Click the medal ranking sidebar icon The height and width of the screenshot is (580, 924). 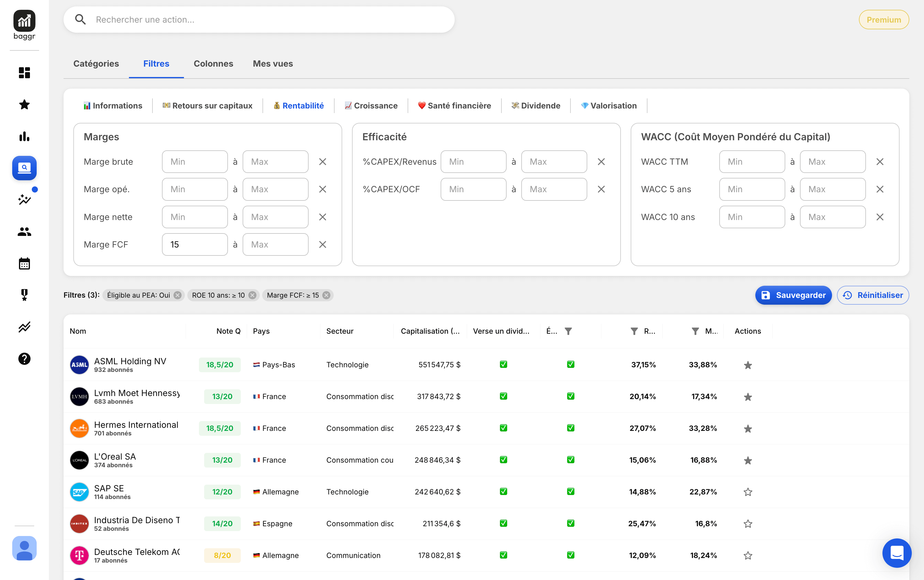(x=24, y=295)
